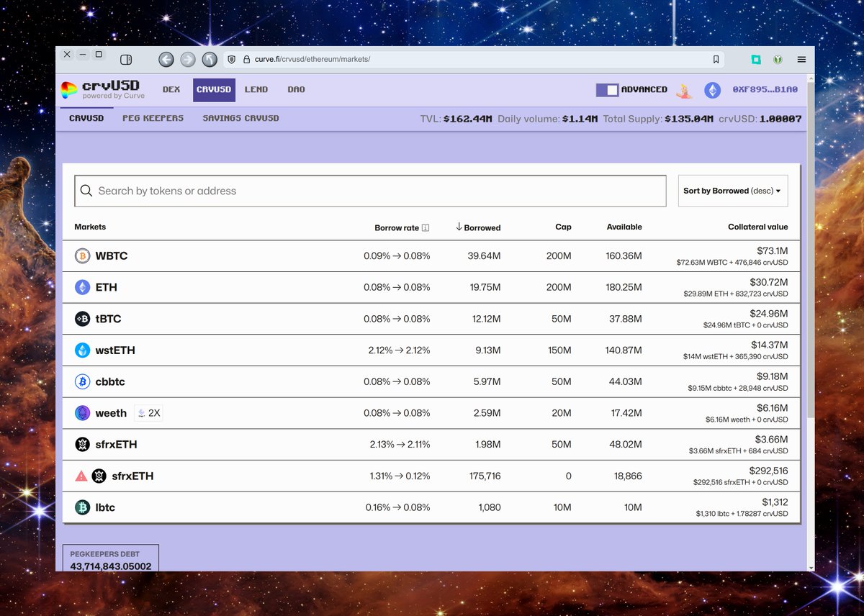Open the DAO navigation tab
This screenshot has width=864, height=616.
pos(297,90)
